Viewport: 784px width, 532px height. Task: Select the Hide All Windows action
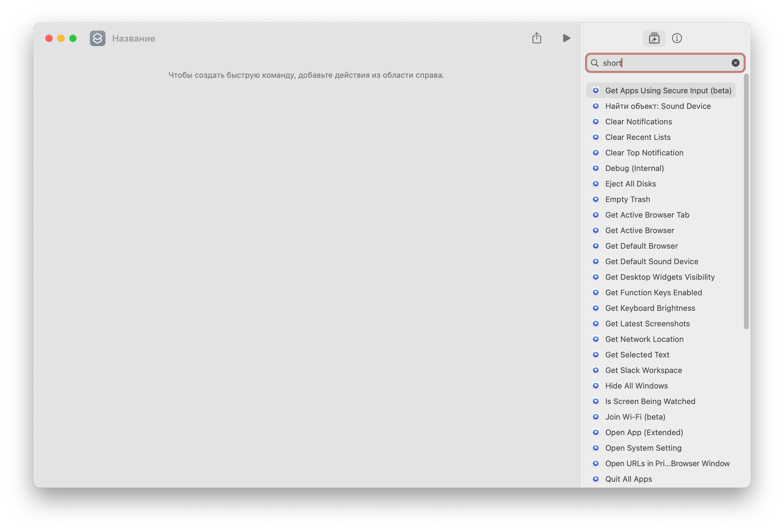click(636, 386)
